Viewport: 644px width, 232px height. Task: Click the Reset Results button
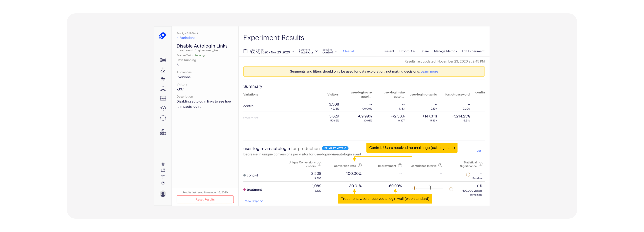pos(205,199)
